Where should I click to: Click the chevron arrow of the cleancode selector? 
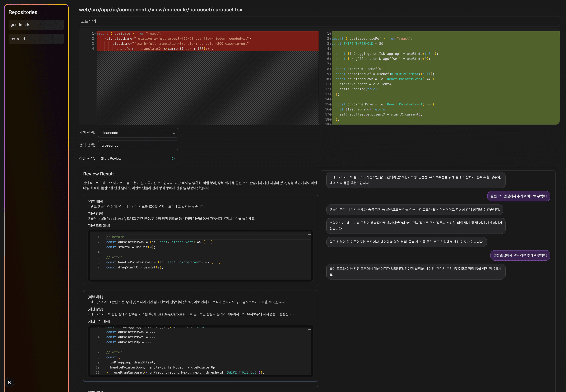point(174,133)
